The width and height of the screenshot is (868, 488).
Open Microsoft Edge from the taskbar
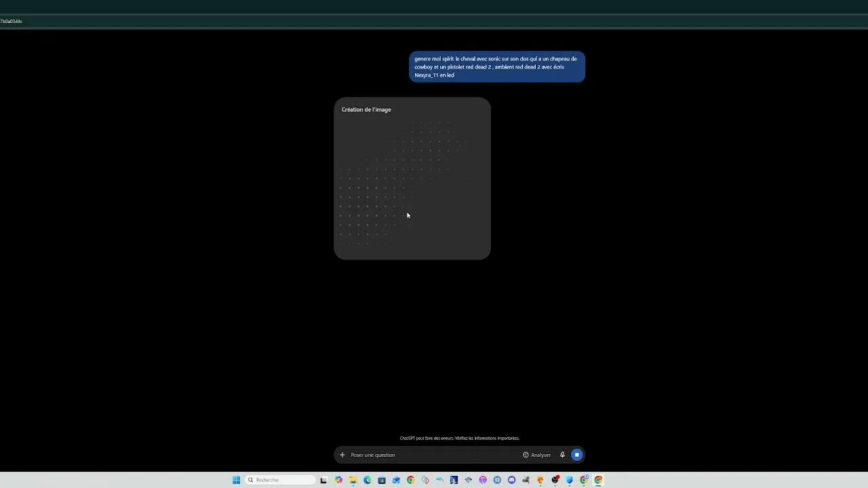(368, 480)
